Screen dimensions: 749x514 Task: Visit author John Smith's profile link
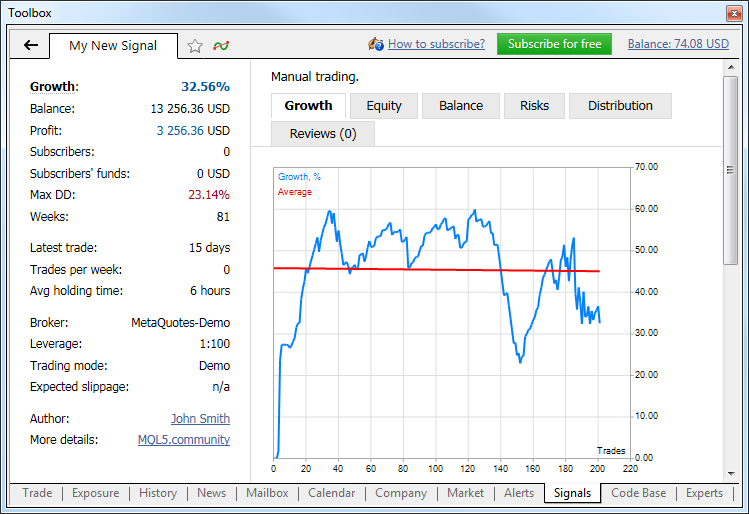point(200,419)
